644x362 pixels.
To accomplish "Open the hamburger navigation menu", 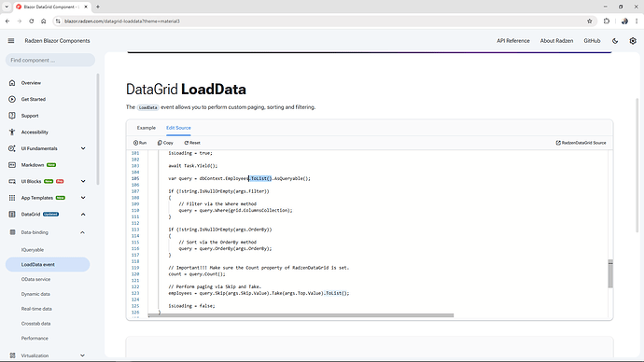I will click(11, 41).
